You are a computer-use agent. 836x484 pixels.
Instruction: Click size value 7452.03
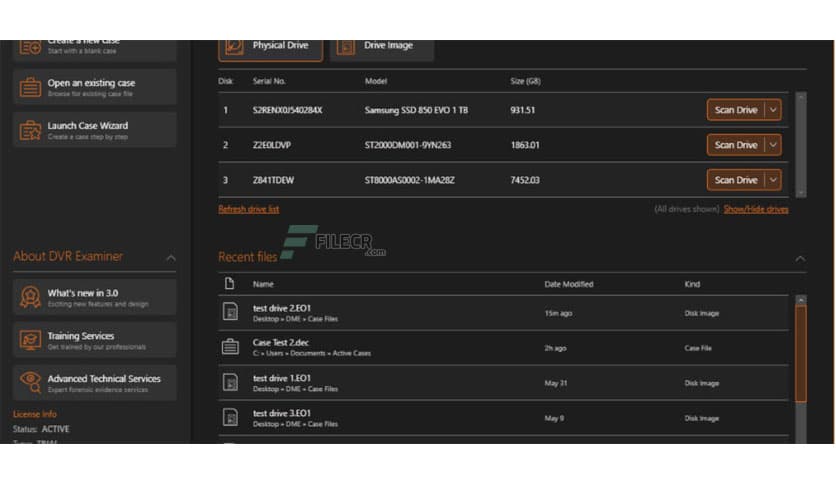525,180
